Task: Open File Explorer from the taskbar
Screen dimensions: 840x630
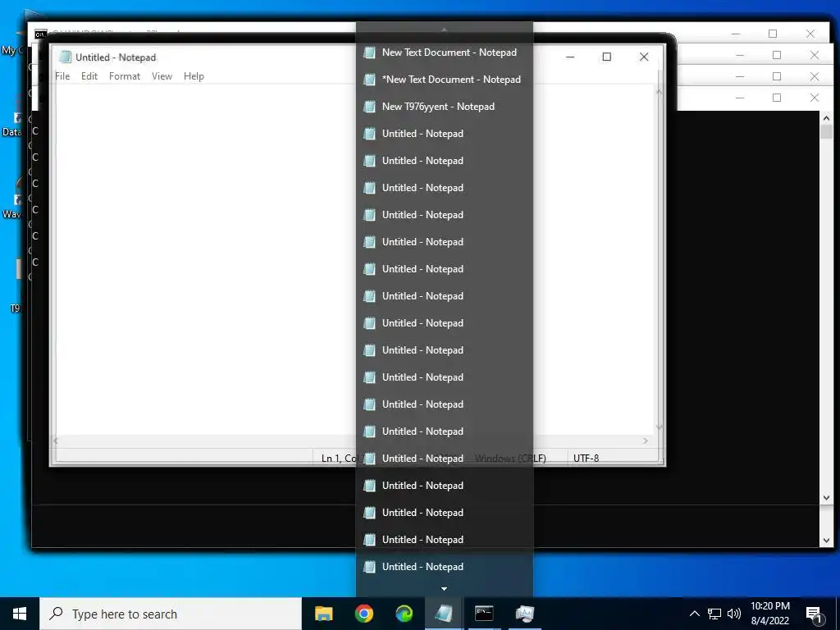Action: [x=323, y=614]
